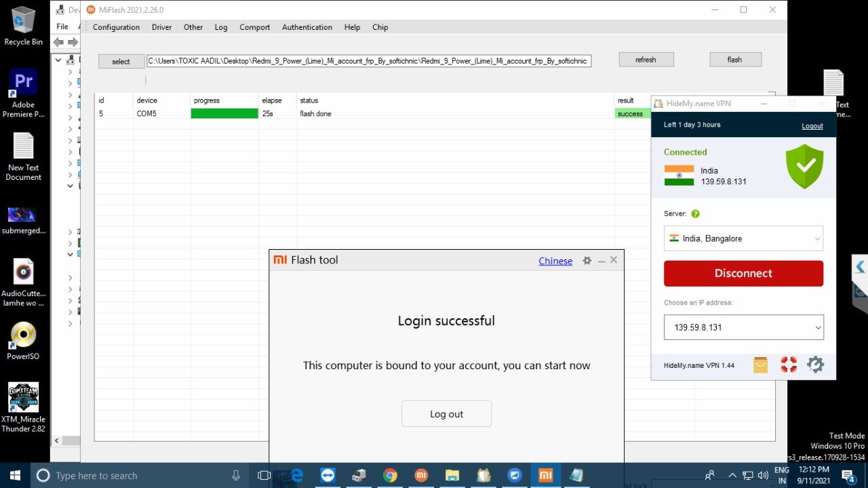Click the green question mark beside Server
The height and width of the screenshot is (488, 868).
(x=695, y=214)
